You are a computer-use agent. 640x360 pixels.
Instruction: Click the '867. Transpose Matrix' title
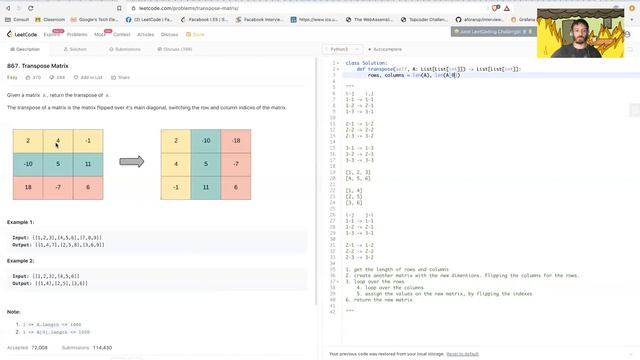click(38, 66)
